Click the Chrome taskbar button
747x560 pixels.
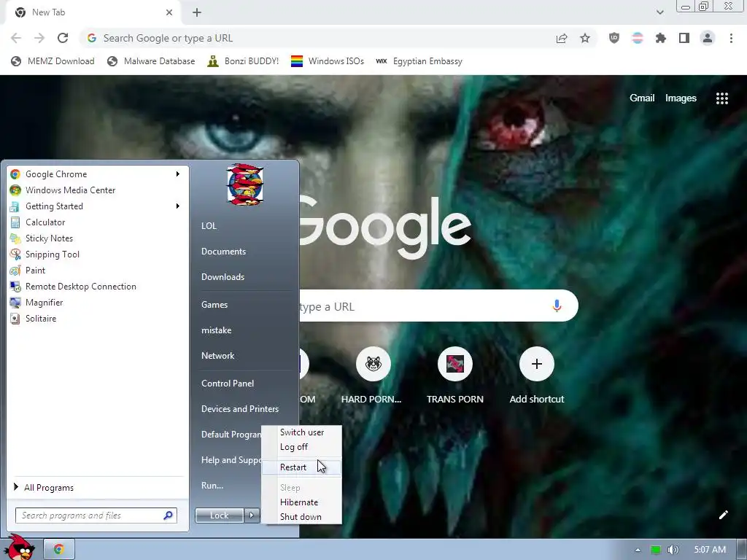59,550
